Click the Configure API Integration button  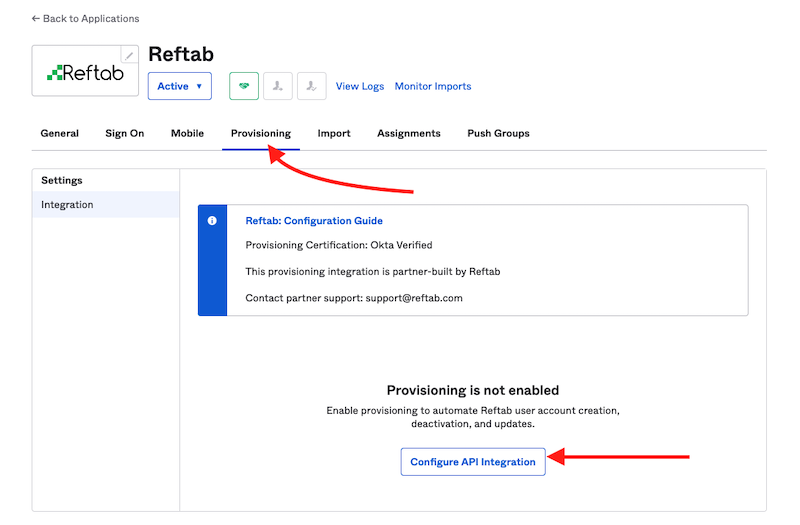(473, 462)
